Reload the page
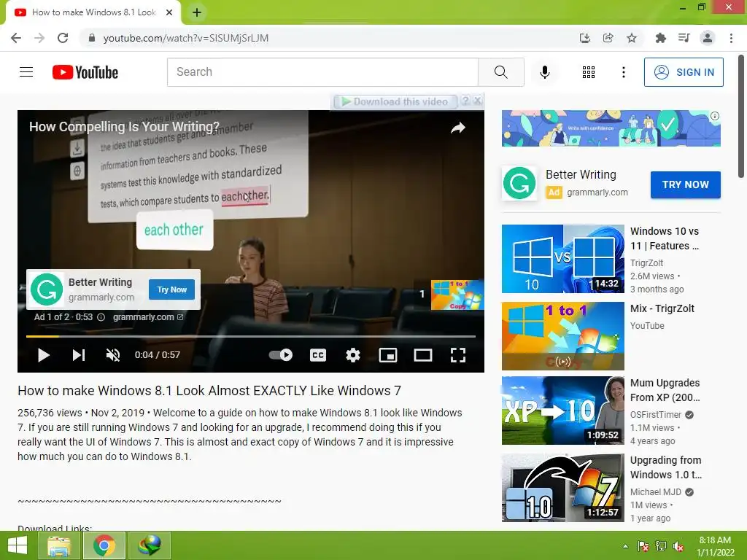This screenshot has height=560, width=747. click(x=63, y=38)
